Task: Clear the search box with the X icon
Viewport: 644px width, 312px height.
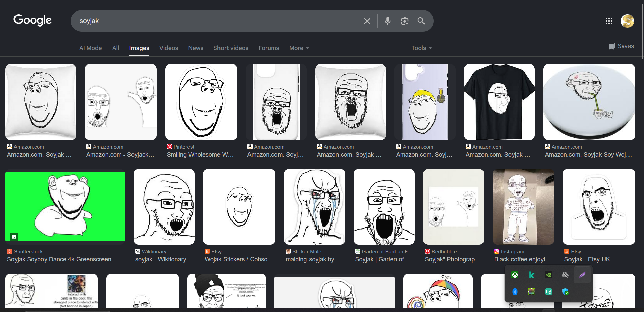Action: click(367, 21)
